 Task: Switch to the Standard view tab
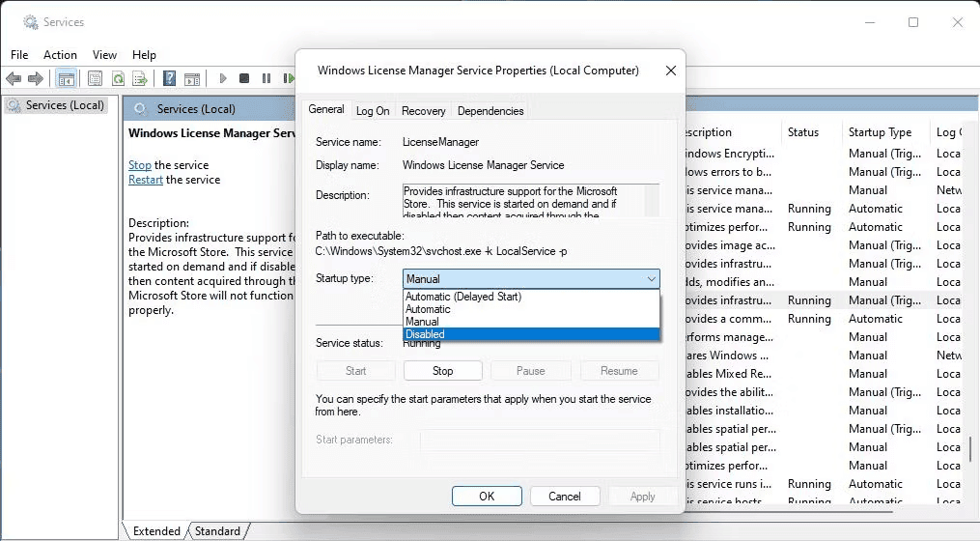coord(217,530)
